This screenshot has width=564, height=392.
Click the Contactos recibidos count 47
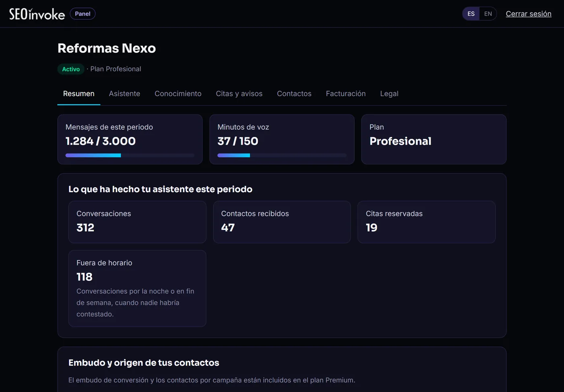228,228
